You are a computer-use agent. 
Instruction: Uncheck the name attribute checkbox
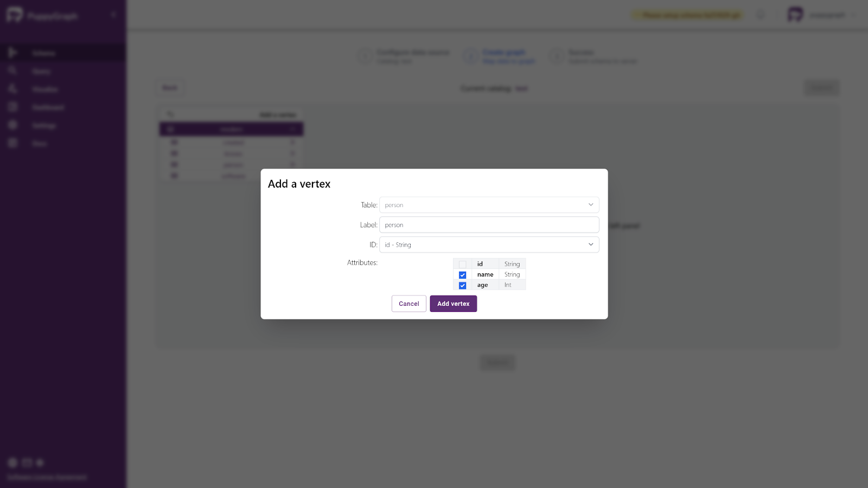(x=462, y=275)
